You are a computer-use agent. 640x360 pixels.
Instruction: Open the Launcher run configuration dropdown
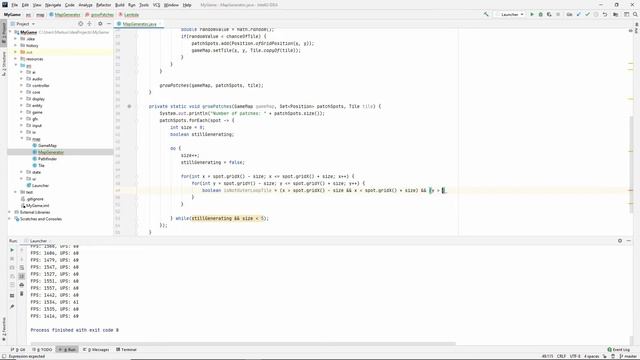[510, 15]
